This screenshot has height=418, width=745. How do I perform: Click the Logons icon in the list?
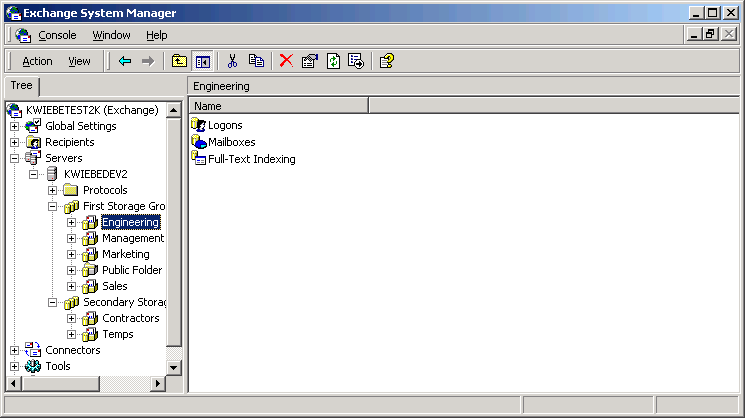click(x=198, y=125)
